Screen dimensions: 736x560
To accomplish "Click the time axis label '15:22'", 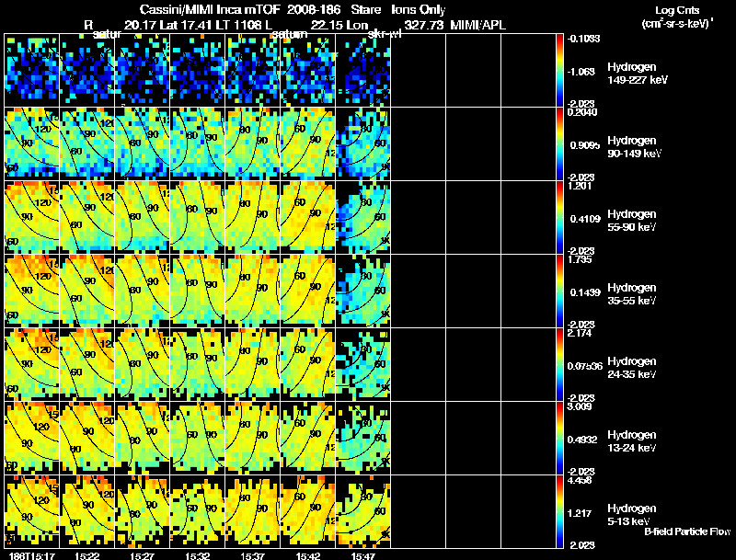I will [86, 555].
